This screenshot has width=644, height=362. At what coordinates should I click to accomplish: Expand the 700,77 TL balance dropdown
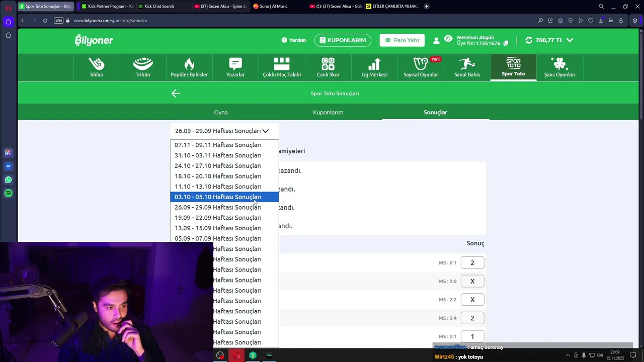tap(570, 40)
